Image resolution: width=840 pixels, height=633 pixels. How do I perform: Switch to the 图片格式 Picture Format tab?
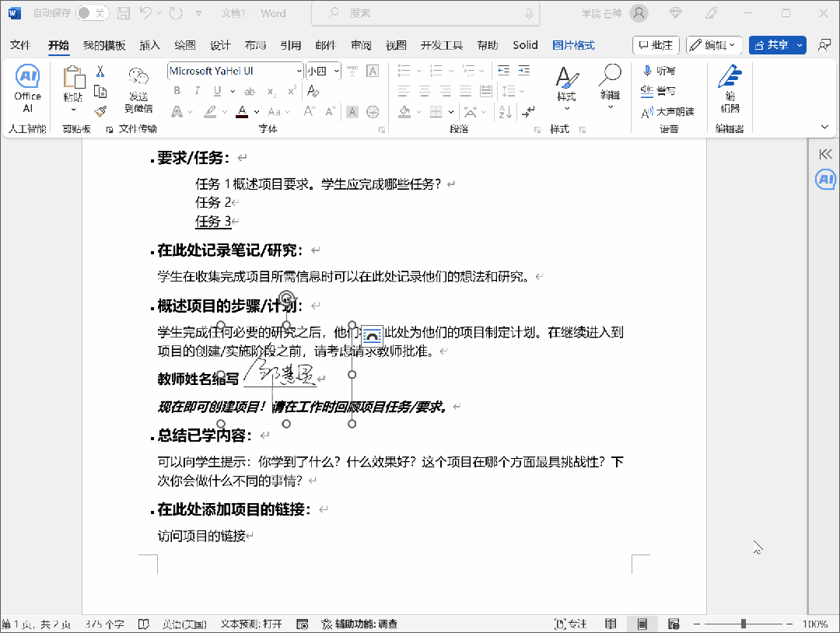[573, 46]
